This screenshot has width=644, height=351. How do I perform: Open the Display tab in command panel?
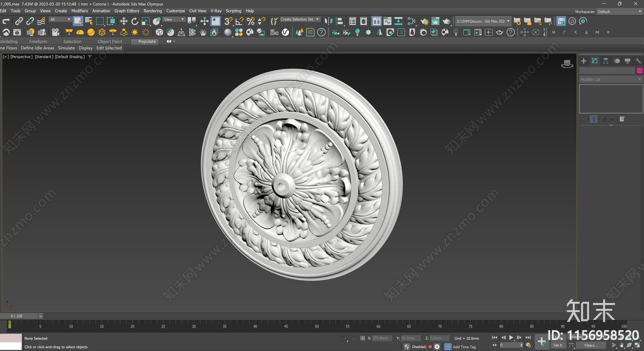pyautogui.click(x=627, y=61)
